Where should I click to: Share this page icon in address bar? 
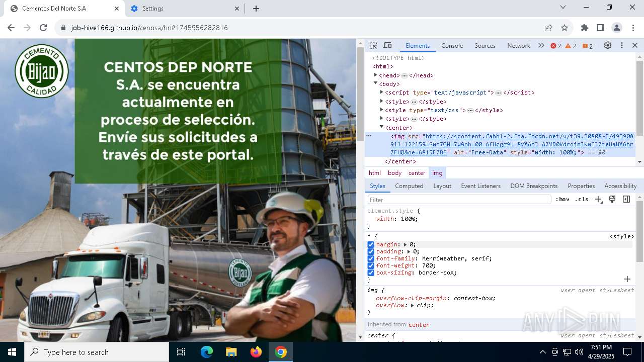click(x=548, y=28)
